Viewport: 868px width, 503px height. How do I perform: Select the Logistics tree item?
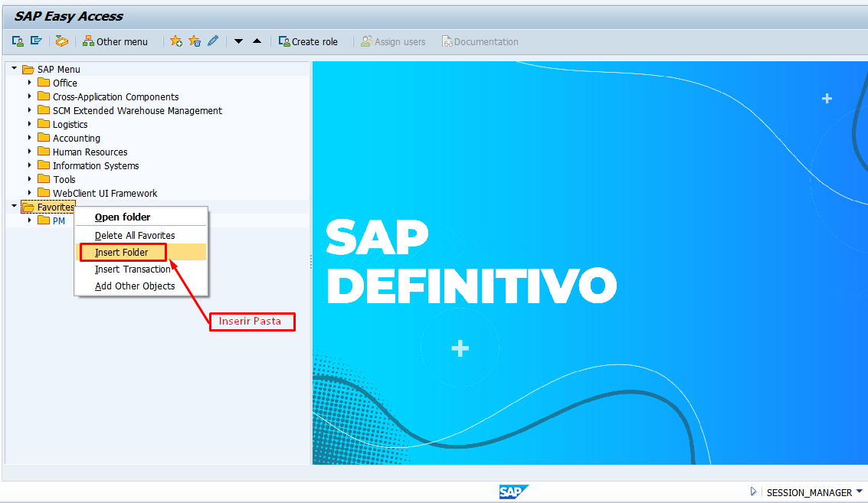tap(70, 125)
